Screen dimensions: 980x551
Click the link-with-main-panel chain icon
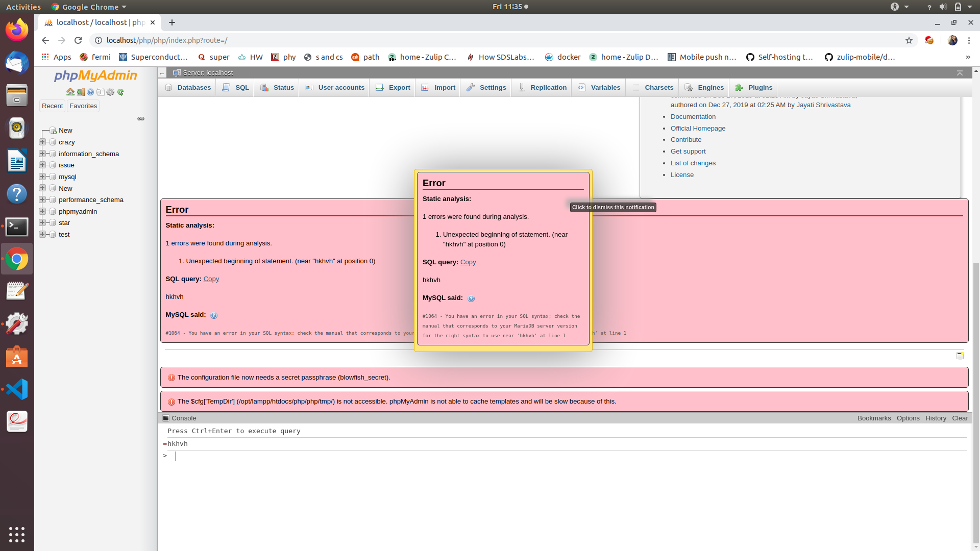[141, 119]
